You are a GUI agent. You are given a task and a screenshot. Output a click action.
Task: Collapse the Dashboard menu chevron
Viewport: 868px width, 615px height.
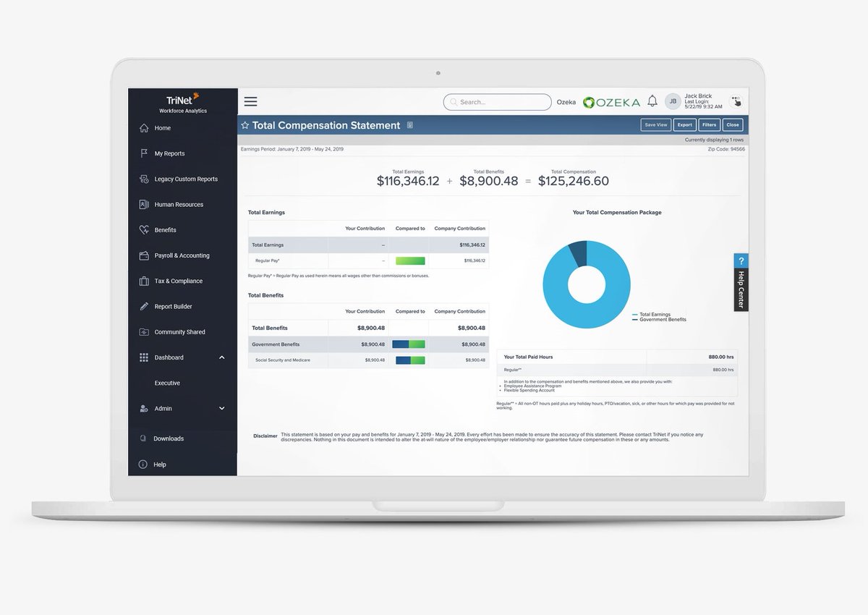pyautogui.click(x=222, y=357)
